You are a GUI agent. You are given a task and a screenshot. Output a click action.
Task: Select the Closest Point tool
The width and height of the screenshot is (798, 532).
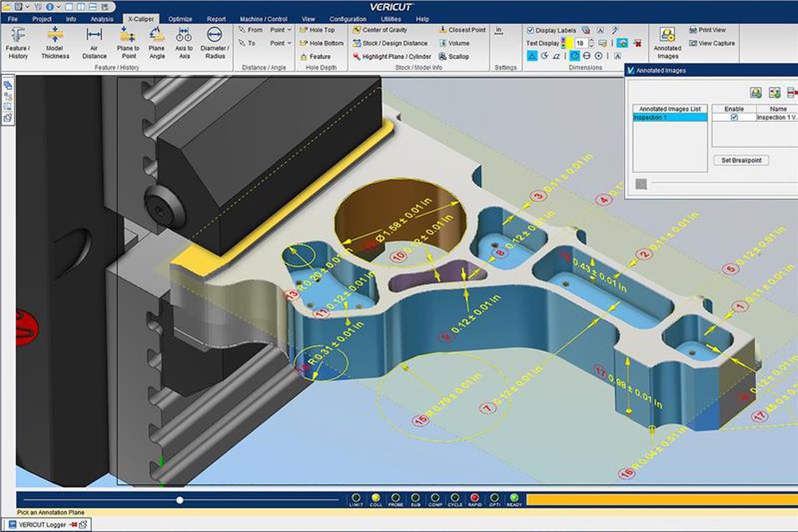(462, 30)
